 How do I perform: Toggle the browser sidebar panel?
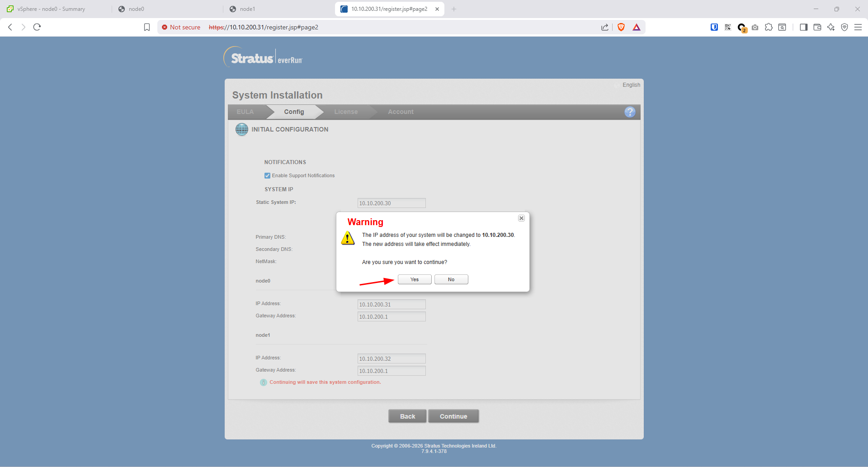coord(803,27)
